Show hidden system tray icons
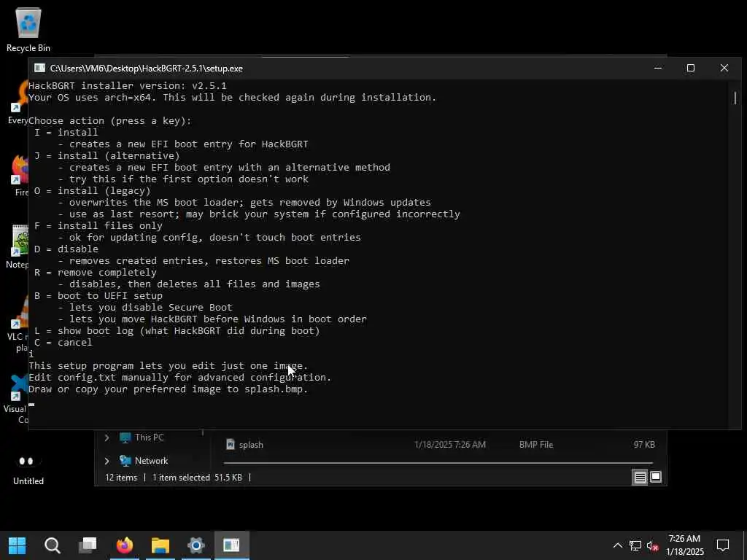Image resolution: width=747 pixels, height=560 pixels. pos(617,545)
